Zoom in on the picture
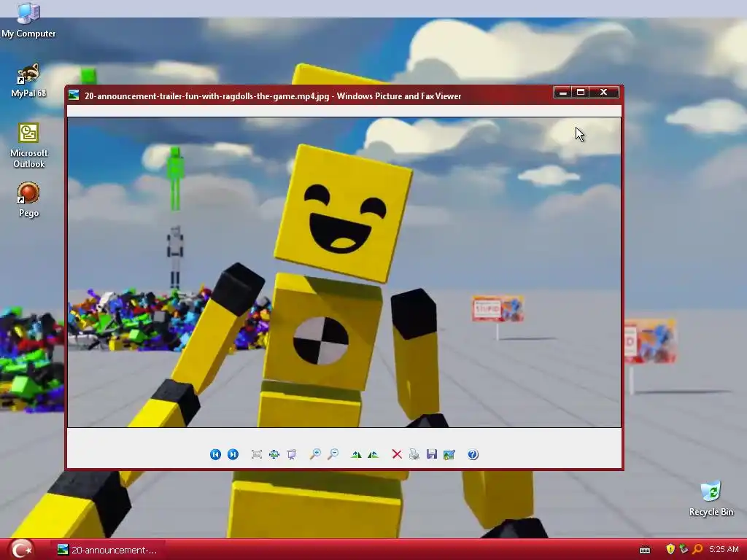 tap(315, 454)
